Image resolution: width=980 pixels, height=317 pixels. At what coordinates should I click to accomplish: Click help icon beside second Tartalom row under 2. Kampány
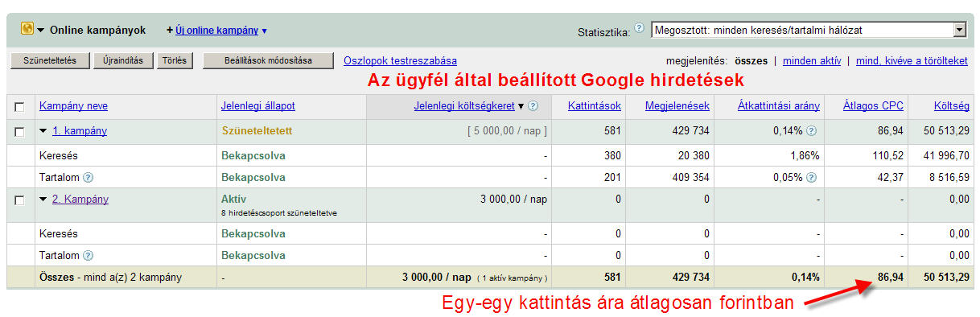tap(88, 256)
